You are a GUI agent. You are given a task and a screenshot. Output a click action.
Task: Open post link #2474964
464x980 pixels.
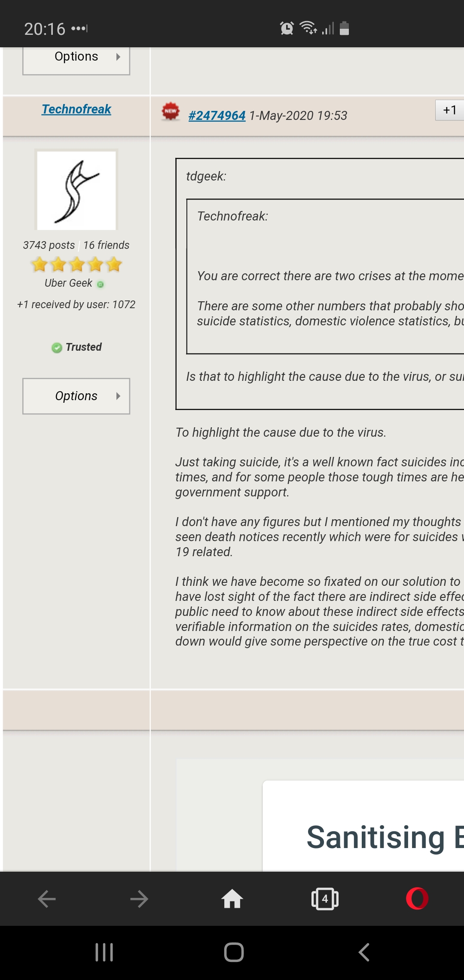217,116
